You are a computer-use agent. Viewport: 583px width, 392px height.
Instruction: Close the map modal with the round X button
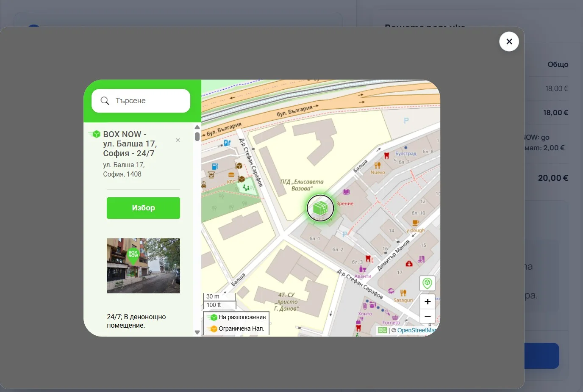(x=509, y=41)
